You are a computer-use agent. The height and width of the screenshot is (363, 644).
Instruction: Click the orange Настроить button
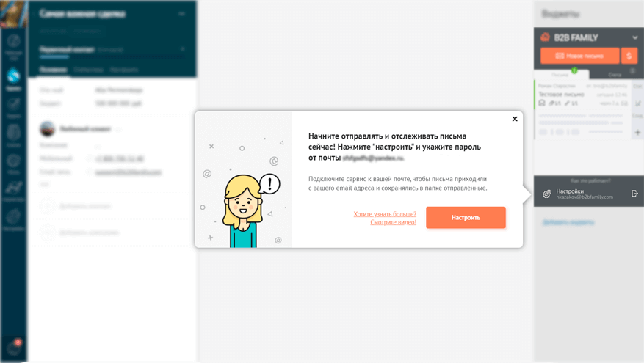(466, 217)
